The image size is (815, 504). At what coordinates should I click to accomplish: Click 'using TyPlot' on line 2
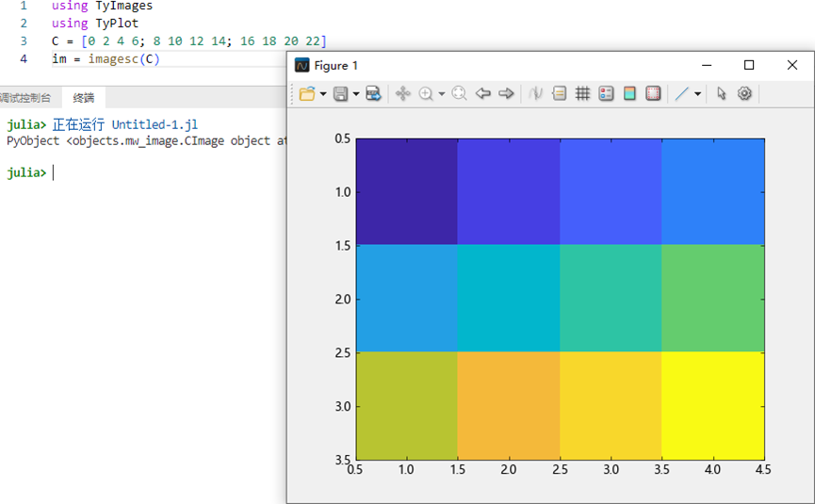pos(95,24)
